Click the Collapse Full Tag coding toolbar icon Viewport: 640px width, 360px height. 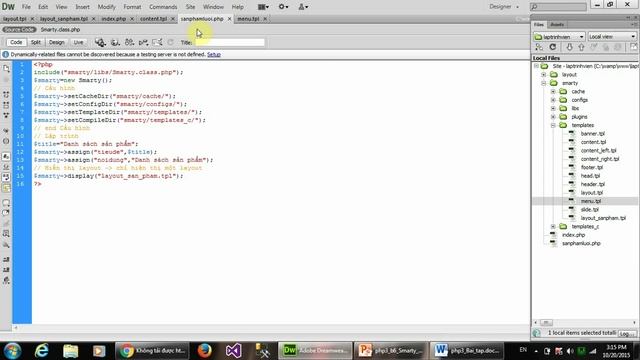[6, 94]
